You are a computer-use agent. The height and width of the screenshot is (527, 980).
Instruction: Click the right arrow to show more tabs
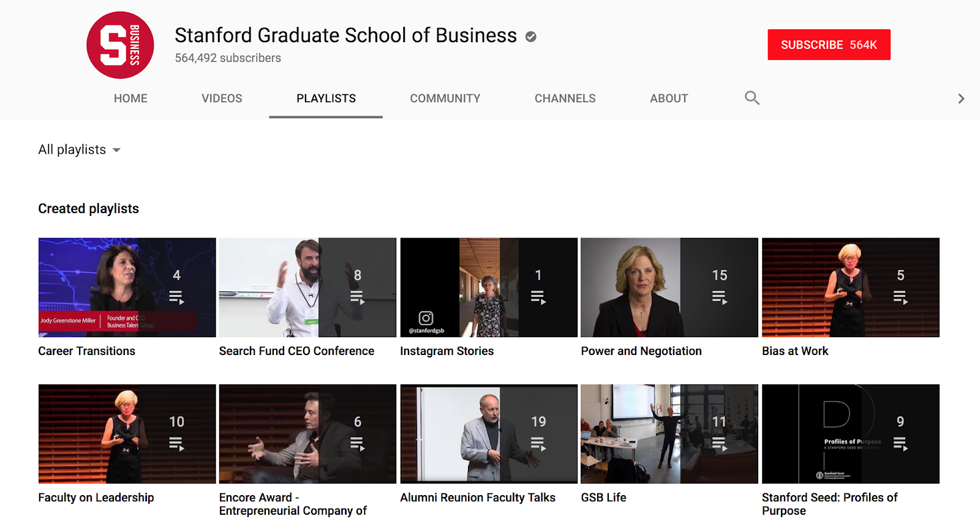point(961,99)
